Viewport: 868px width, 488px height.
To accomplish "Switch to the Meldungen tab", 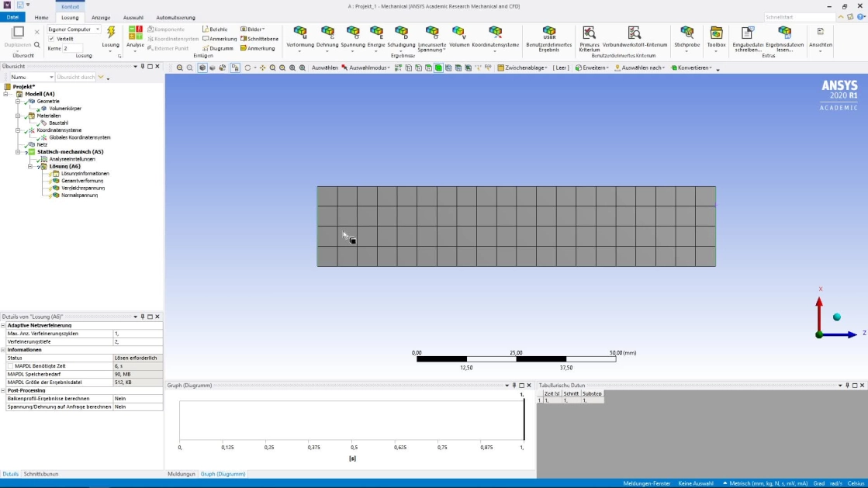I will (x=181, y=474).
